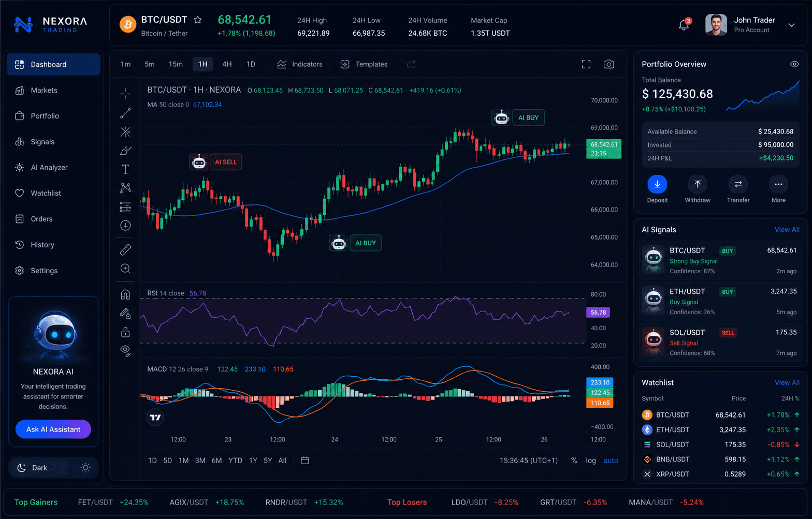Toggle the magnet snap mode
The width and height of the screenshot is (812, 519).
pos(125,294)
